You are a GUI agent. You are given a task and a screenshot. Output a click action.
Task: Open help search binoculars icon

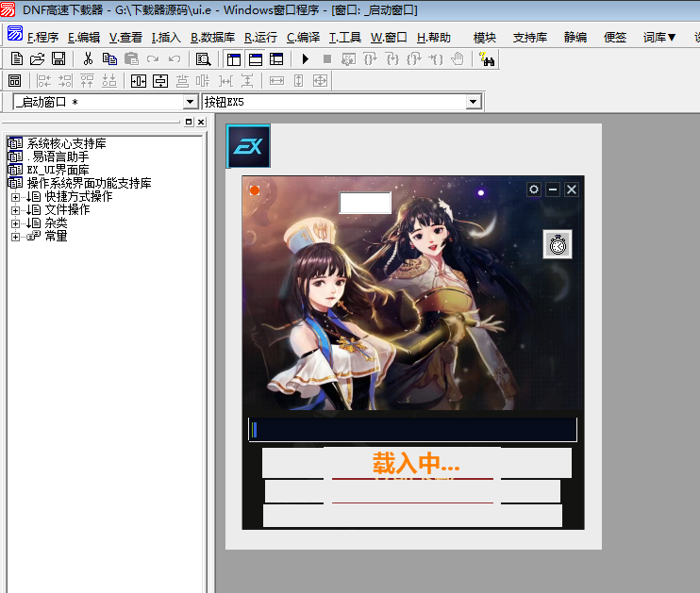click(487, 58)
